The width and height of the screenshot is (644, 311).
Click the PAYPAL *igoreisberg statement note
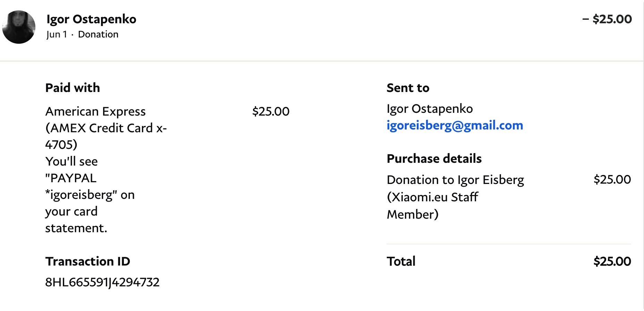pos(90,195)
